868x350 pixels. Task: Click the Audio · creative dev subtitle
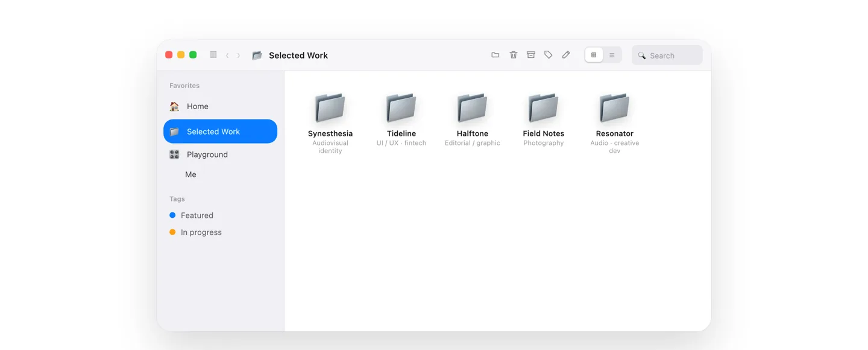(615, 147)
